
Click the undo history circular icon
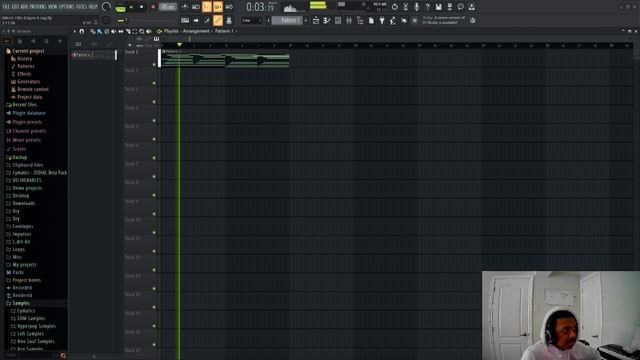395,7
